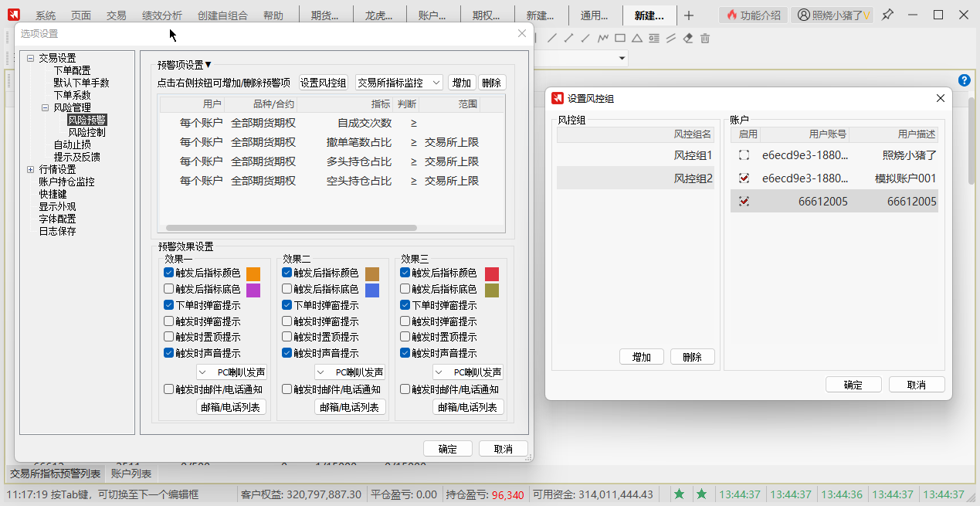Add a new page with plus icon

click(689, 15)
